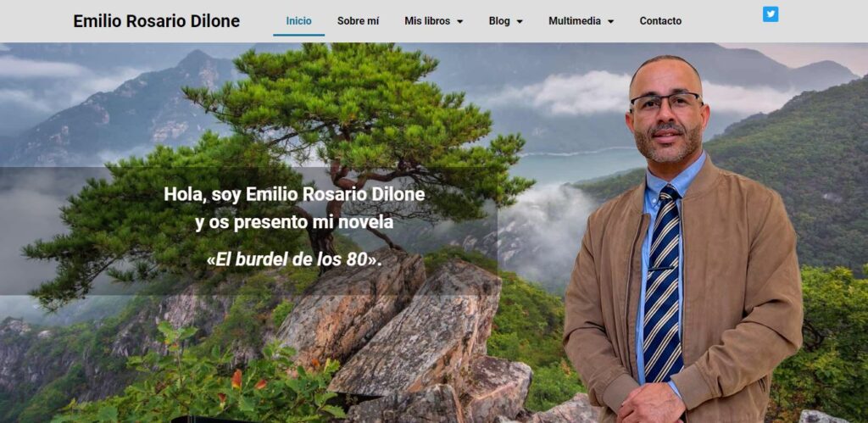Click the Mis libros menu label

(x=427, y=21)
